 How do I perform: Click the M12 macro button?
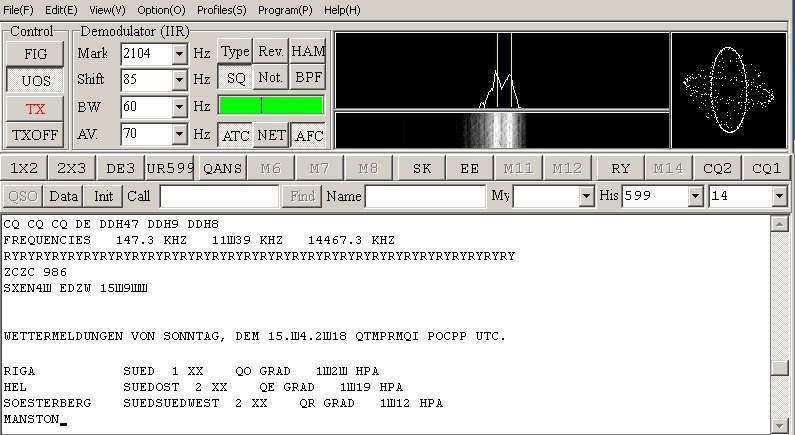(x=567, y=168)
